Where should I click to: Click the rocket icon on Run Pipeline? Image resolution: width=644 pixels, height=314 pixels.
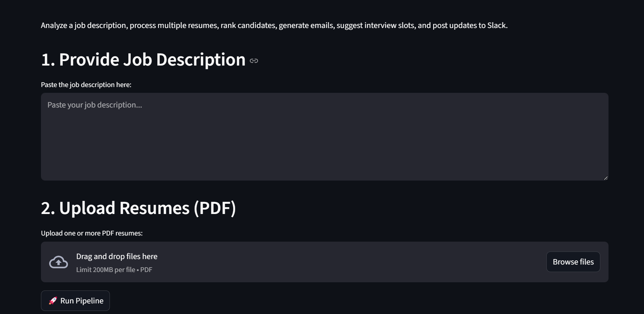pyautogui.click(x=53, y=301)
